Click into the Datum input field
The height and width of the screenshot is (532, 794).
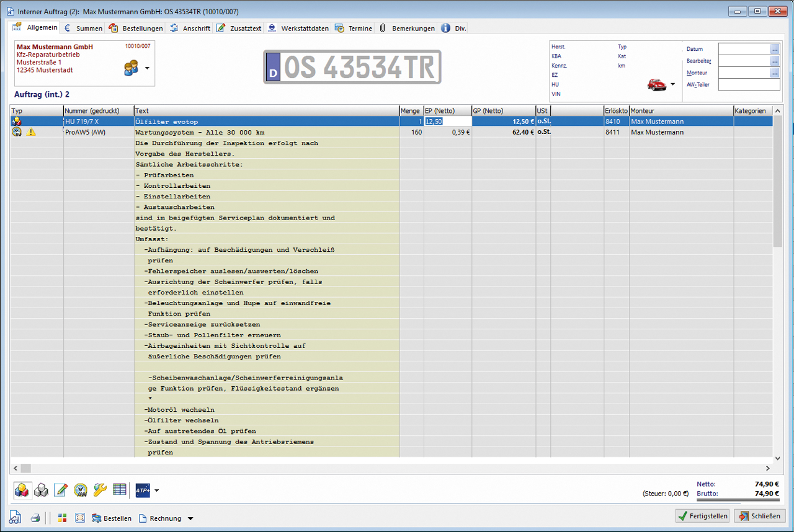[744, 49]
